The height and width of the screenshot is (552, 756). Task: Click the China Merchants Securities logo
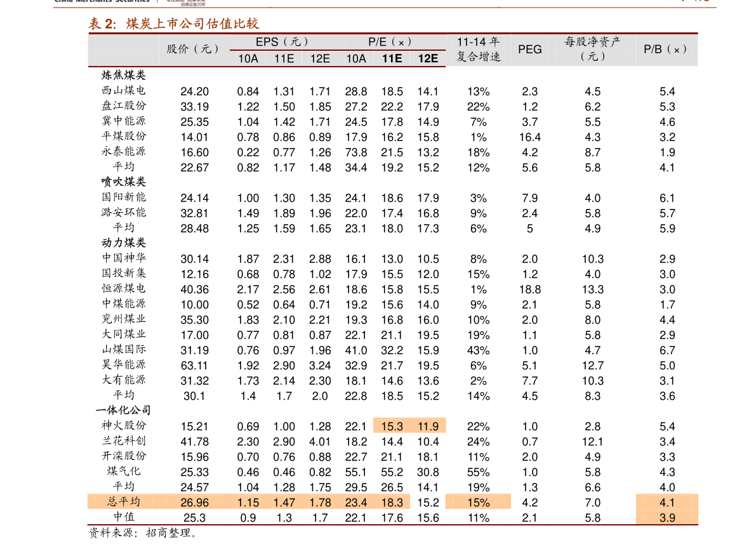(98, 1)
